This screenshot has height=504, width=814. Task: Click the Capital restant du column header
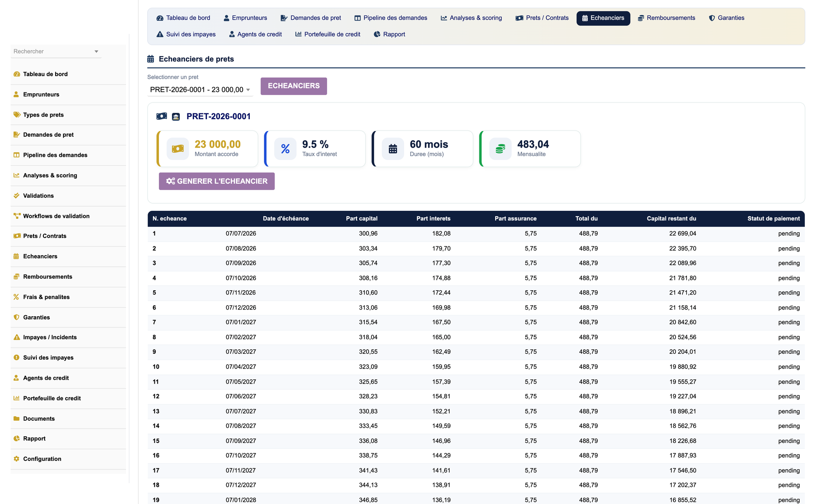pos(671,218)
